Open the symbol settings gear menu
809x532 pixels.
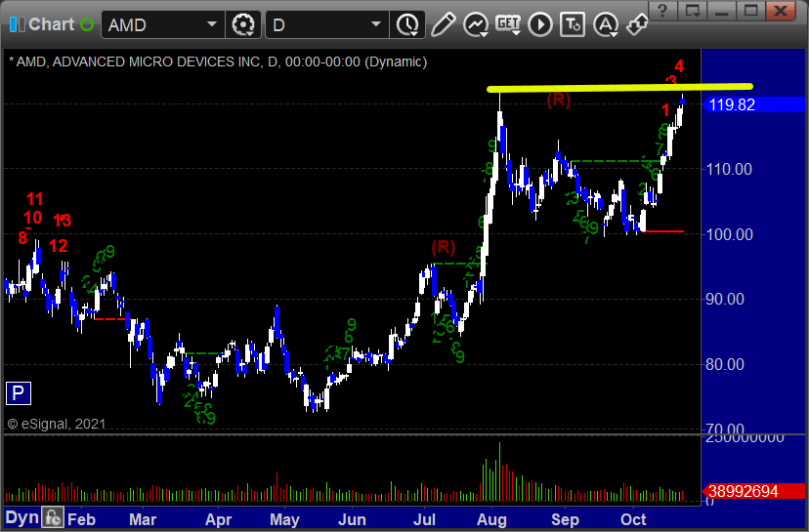[243, 24]
